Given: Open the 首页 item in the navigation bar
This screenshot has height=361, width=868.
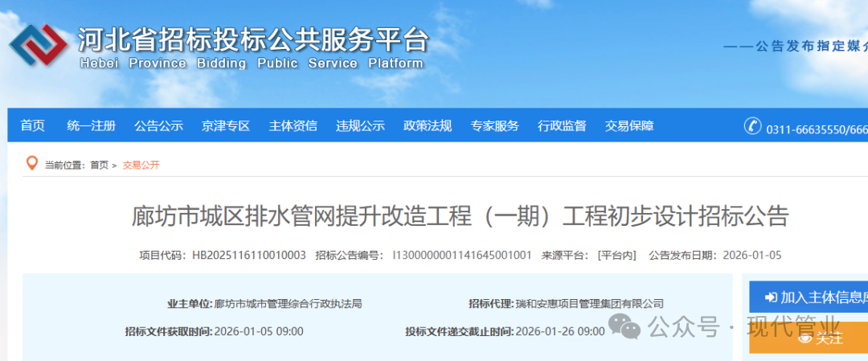Looking at the screenshot, I should 33,126.
